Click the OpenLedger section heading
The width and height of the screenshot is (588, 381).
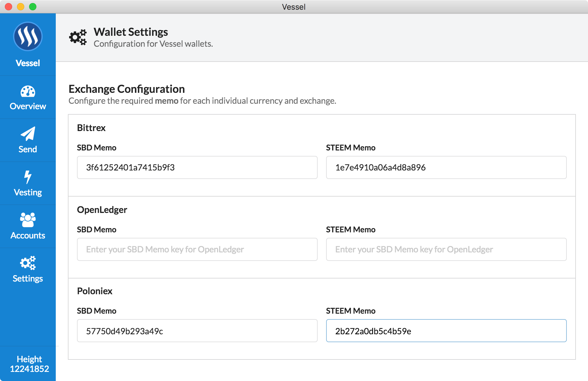102,210
